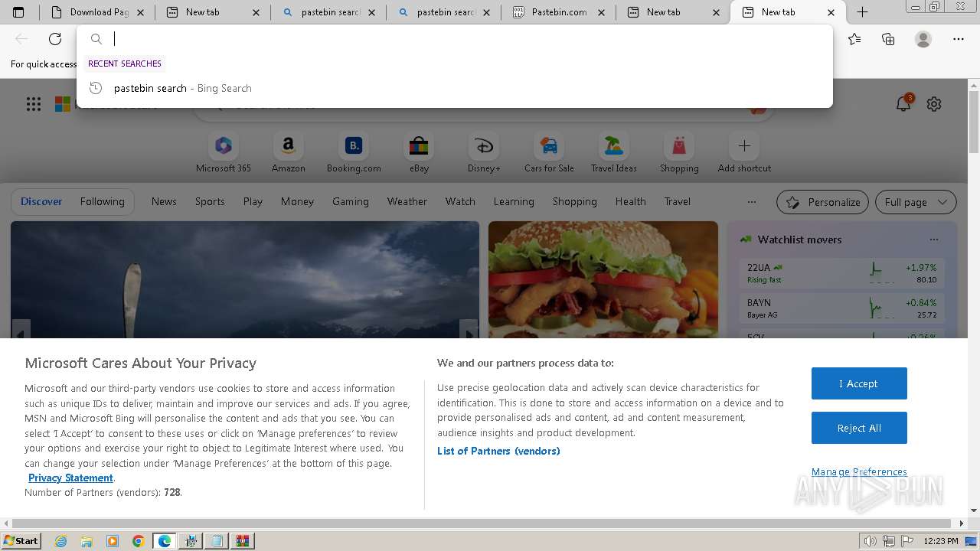Switch to first pastebin search tab
The height and width of the screenshot is (551, 980).
pos(331,12)
